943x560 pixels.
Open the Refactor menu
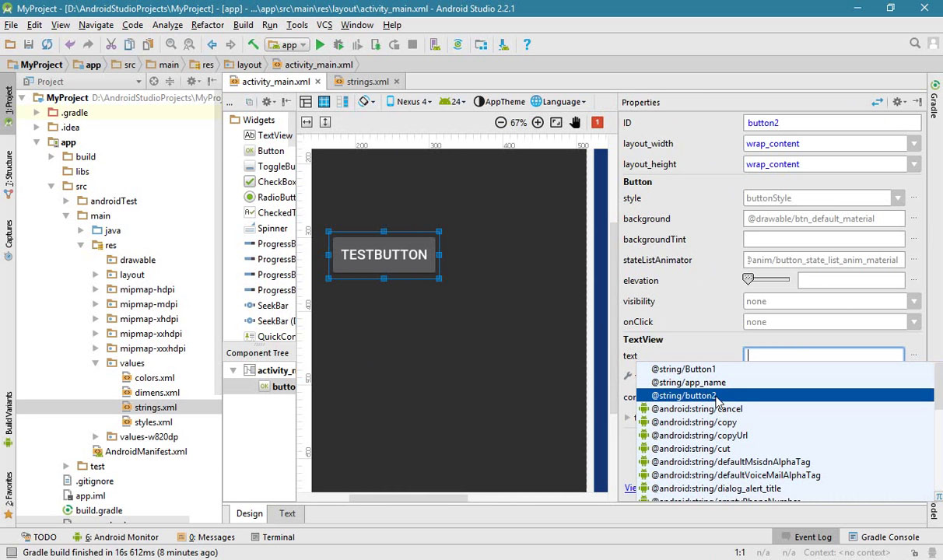[208, 25]
